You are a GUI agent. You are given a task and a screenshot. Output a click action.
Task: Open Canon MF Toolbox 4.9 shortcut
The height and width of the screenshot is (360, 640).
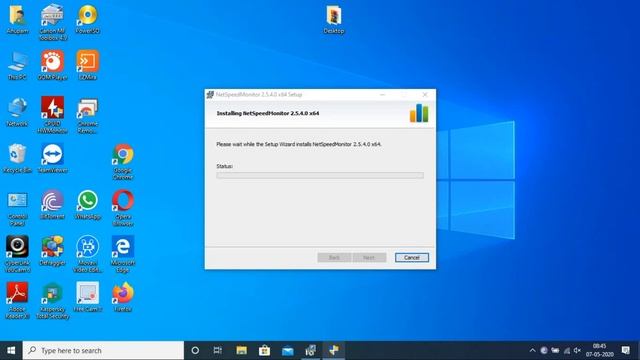[x=52, y=22]
